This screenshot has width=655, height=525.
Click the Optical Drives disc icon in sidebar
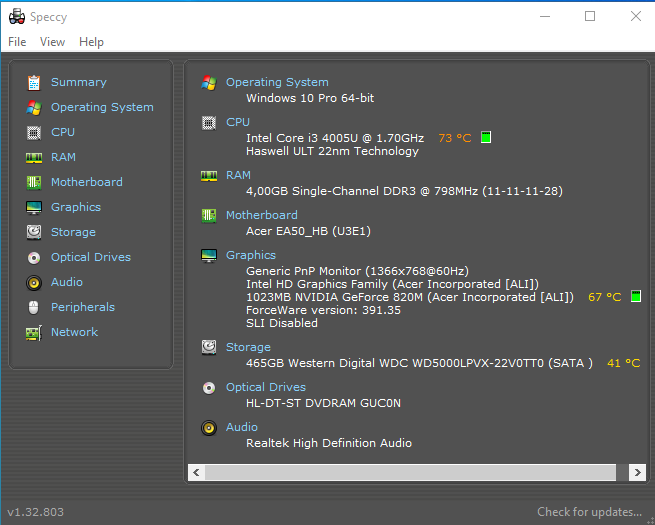34,258
